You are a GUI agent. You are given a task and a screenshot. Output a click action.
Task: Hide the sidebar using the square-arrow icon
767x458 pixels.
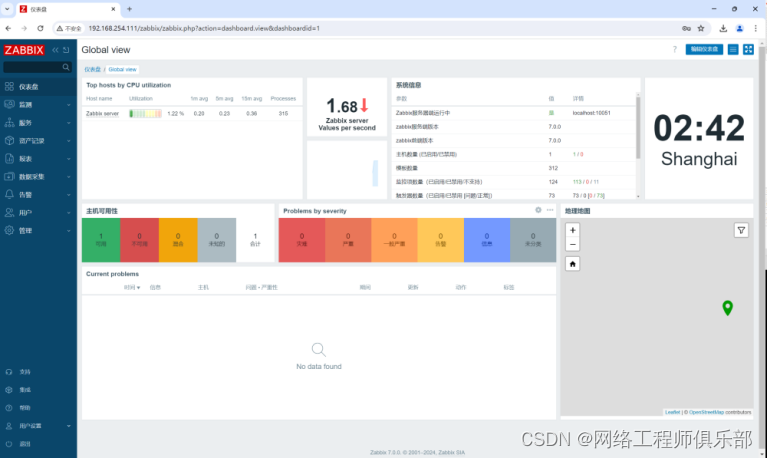point(66,50)
